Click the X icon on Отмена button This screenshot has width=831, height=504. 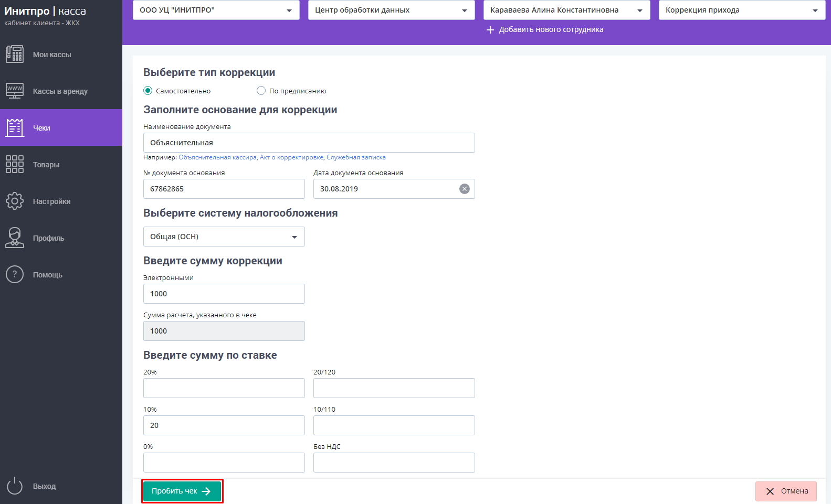(x=770, y=491)
